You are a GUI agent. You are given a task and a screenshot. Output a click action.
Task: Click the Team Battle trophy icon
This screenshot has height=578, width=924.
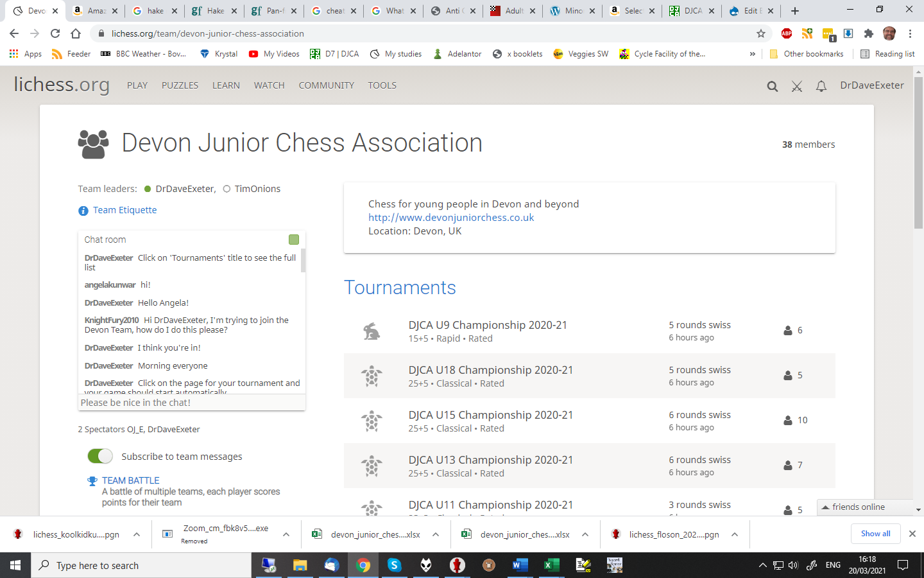pyautogui.click(x=92, y=481)
